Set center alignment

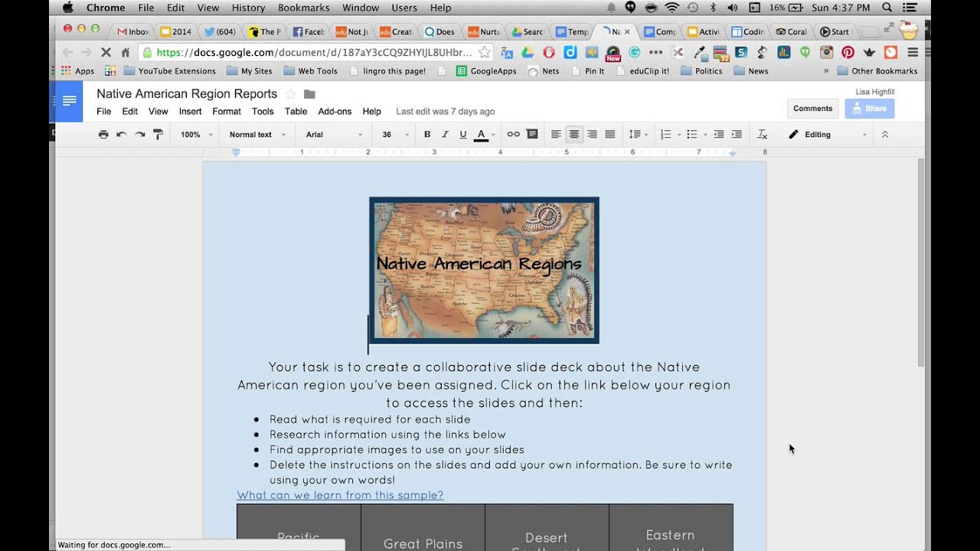pyautogui.click(x=573, y=134)
